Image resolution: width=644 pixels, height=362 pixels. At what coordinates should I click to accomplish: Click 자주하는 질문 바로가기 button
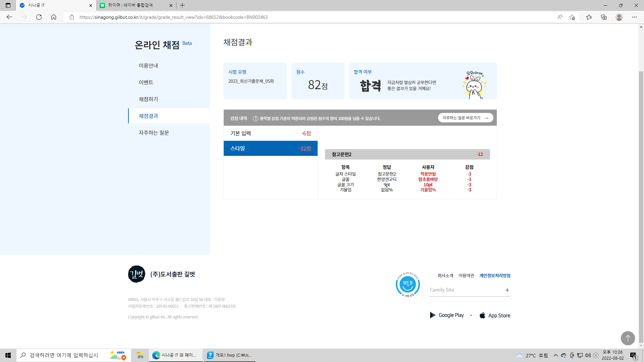click(465, 118)
